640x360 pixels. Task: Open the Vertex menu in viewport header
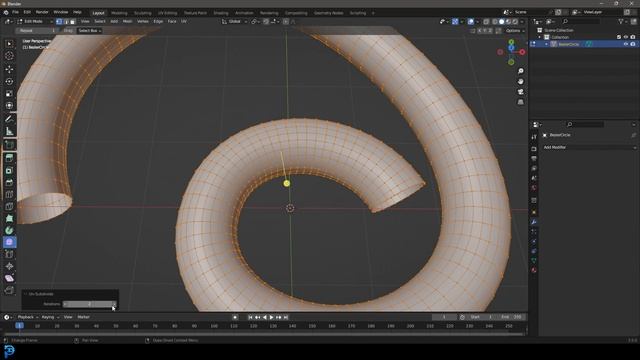tap(143, 21)
